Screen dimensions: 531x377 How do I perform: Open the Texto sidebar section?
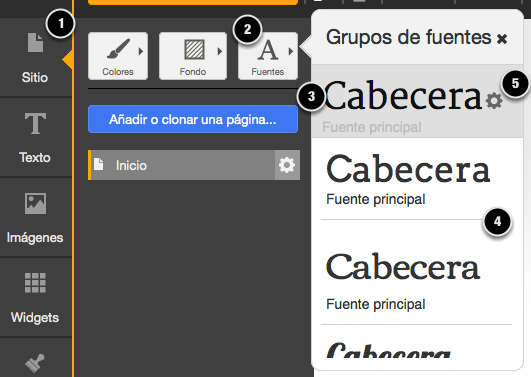(35, 138)
